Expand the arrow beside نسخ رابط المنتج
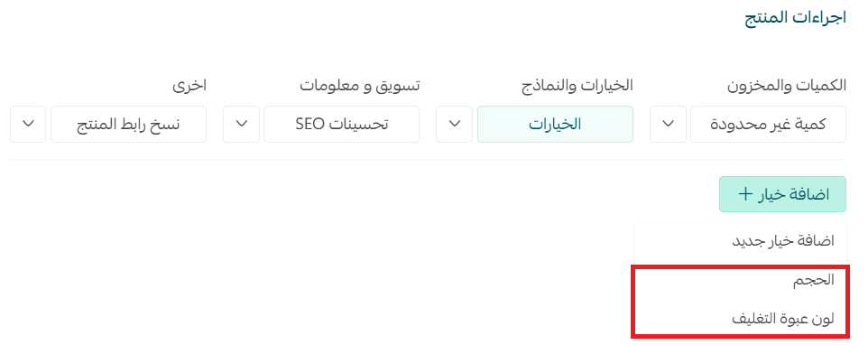This screenshot has width=868, height=345. point(28,124)
